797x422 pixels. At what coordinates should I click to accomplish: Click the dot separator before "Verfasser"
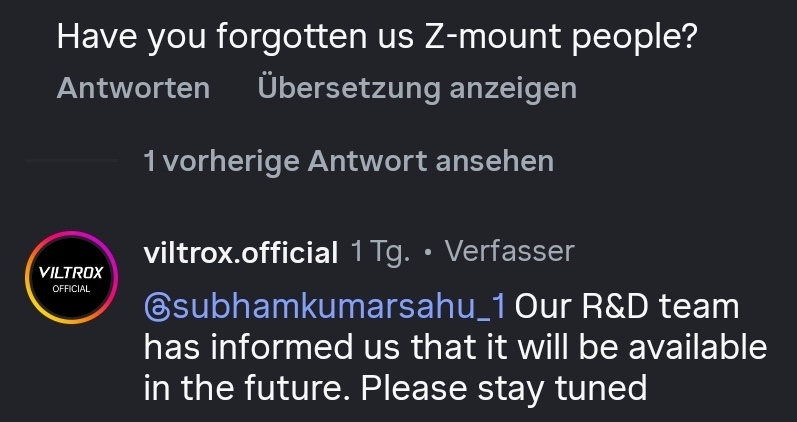click(x=427, y=253)
